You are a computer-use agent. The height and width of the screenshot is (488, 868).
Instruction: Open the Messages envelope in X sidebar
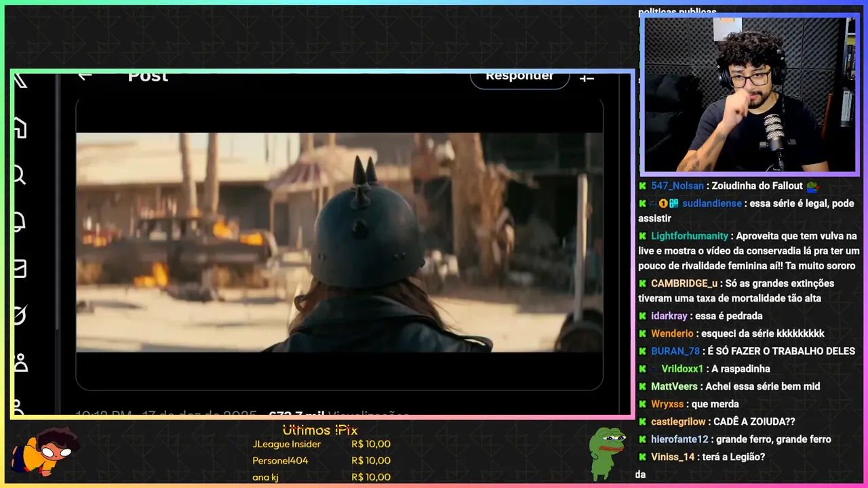[20, 268]
